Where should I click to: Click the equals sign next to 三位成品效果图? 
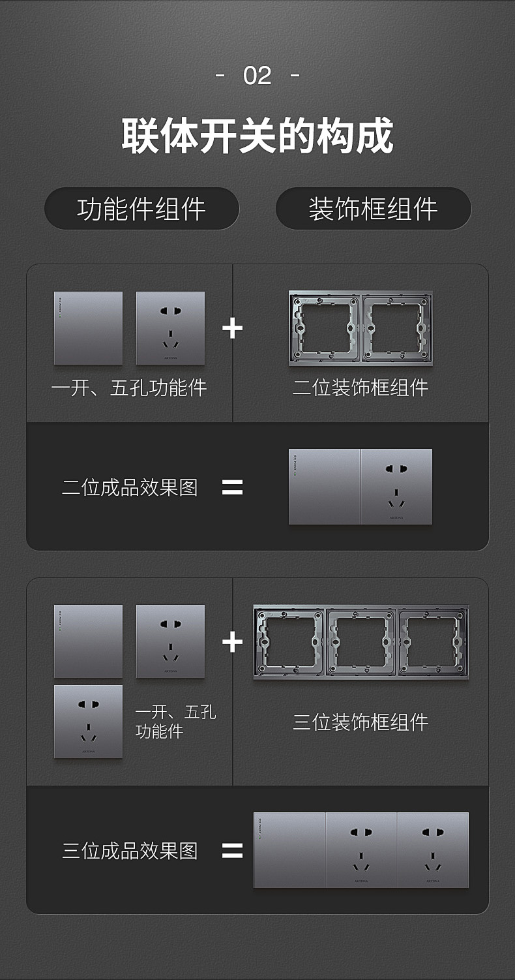(232, 851)
